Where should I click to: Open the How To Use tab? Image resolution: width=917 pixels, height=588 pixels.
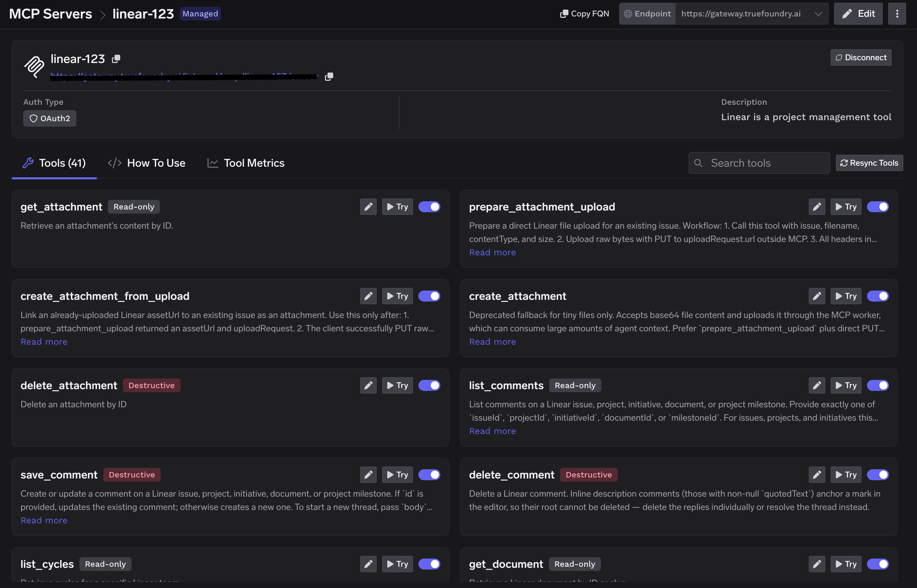(x=147, y=163)
